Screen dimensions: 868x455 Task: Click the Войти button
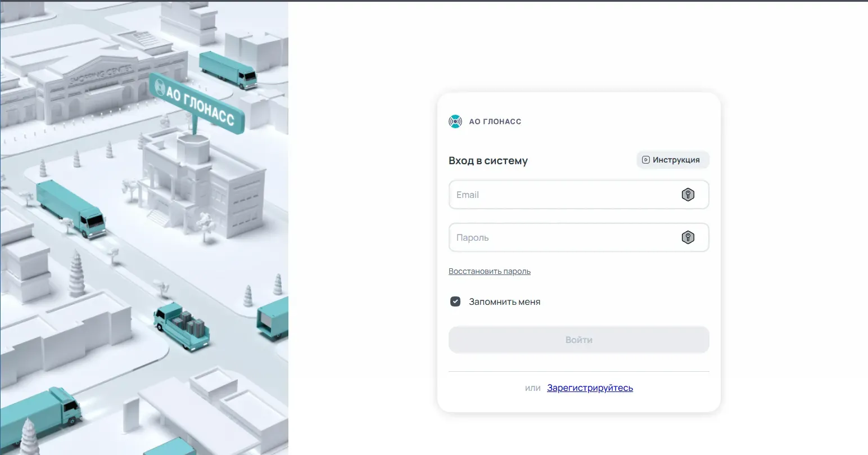pos(578,340)
